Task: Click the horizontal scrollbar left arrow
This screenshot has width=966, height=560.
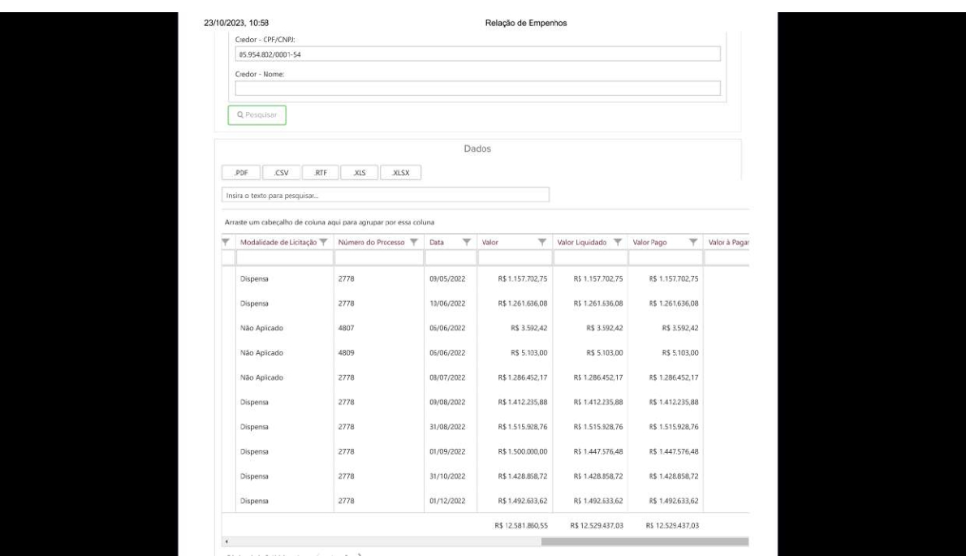Action: point(226,541)
